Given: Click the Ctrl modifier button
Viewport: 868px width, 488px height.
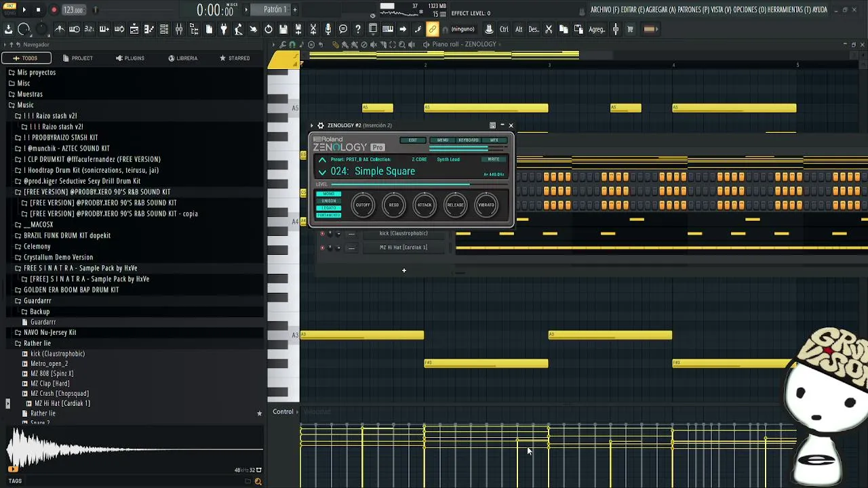Looking at the screenshot, I should click(x=504, y=29).
